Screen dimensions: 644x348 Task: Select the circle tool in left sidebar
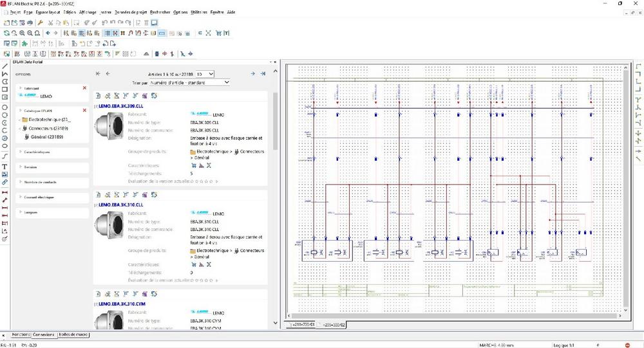pos(5,107)
